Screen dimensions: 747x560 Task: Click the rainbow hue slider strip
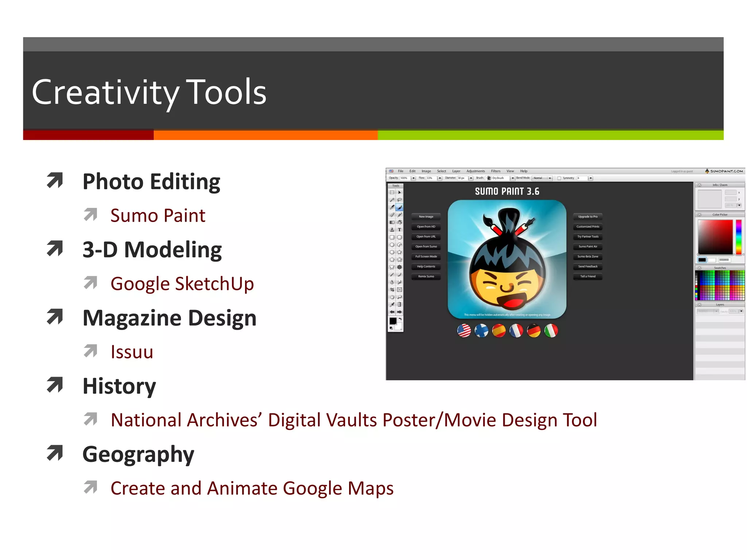point(739,237)
